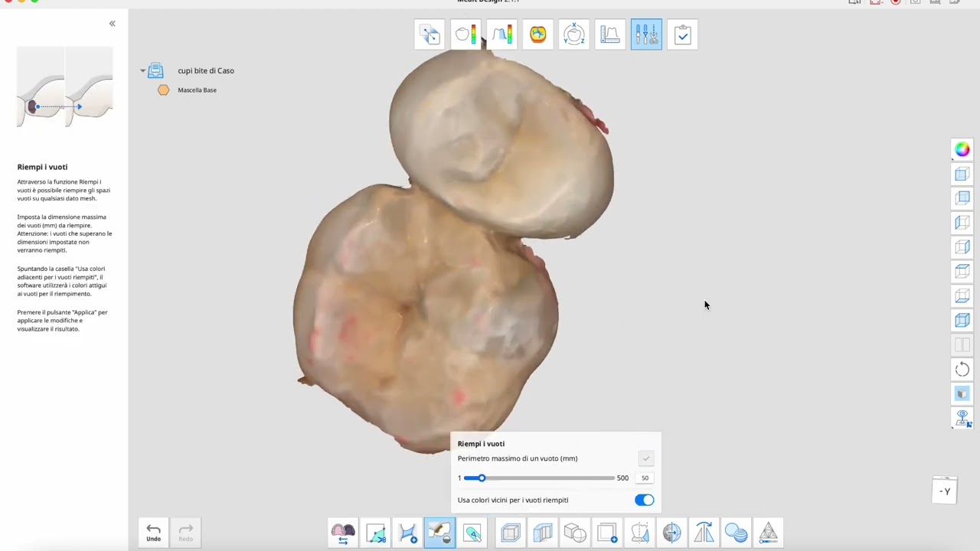Open the cube and sphere primitives tool

coord(575,533)
